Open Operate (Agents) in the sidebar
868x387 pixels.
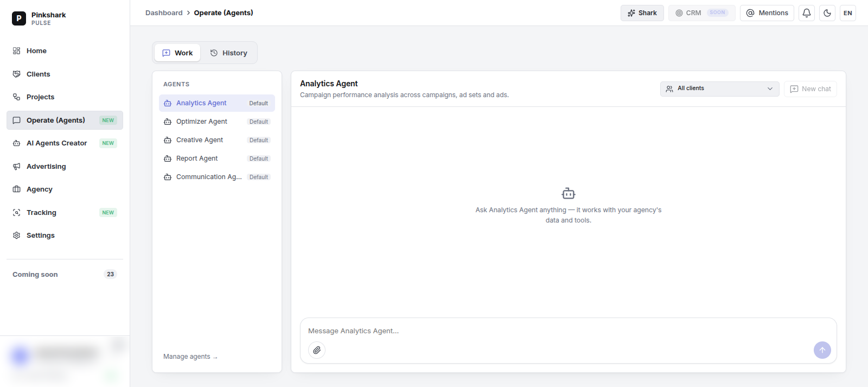65,120
